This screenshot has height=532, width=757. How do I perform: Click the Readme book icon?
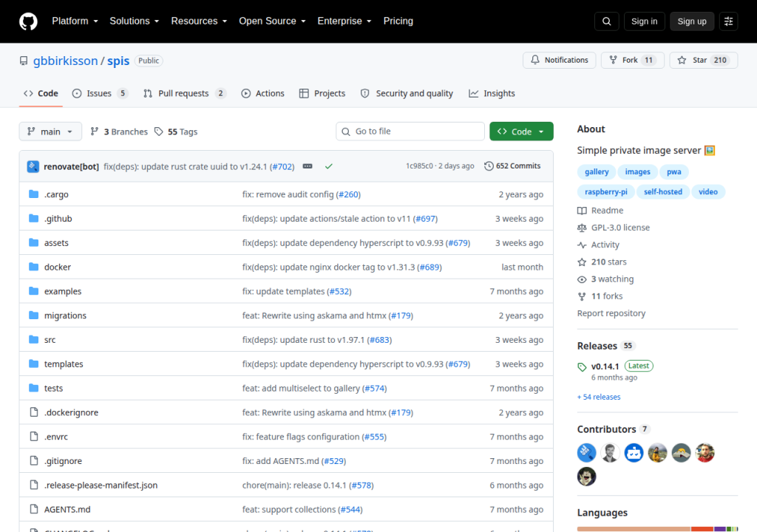click(582, 211)
